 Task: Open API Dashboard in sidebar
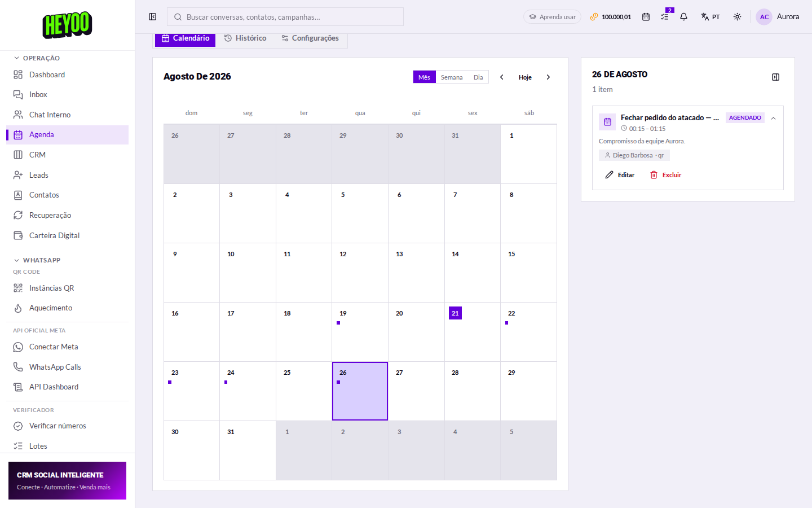pyautogui.click(x=67, y=387)
